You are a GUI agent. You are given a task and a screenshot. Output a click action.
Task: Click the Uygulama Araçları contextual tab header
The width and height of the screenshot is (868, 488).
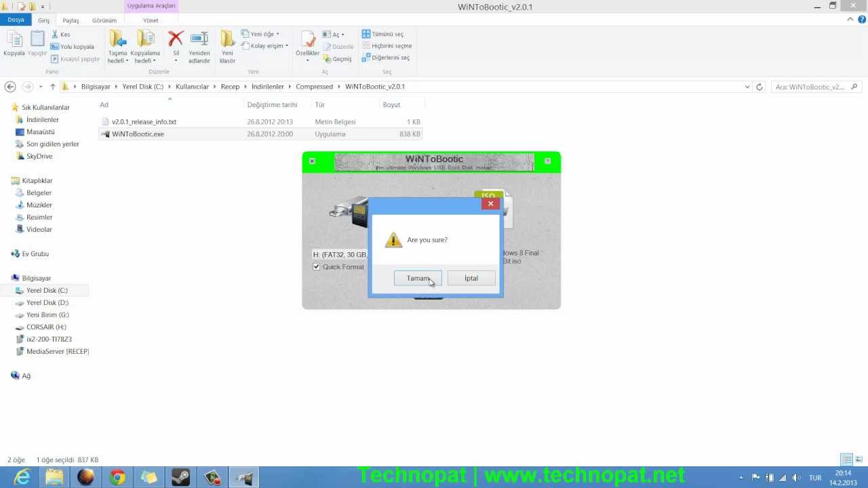click(151, 6)
